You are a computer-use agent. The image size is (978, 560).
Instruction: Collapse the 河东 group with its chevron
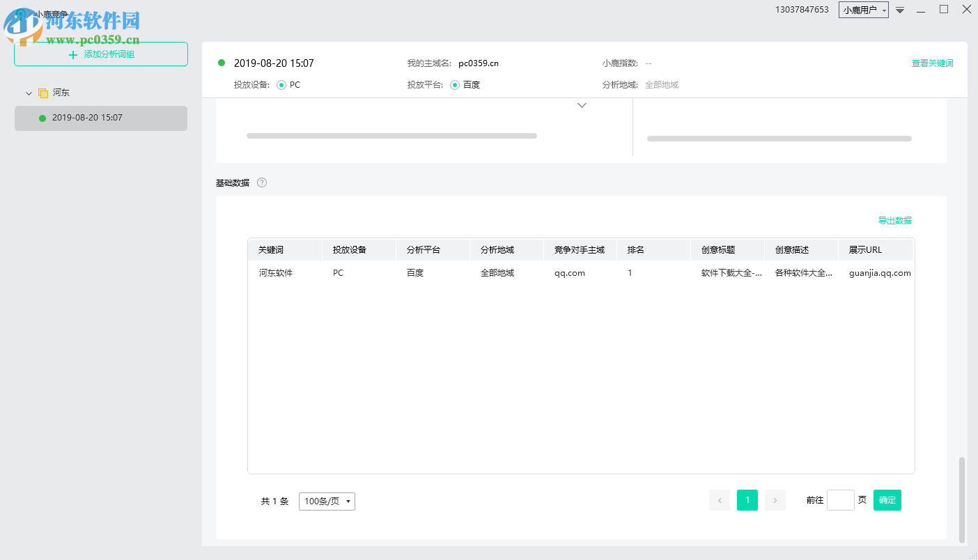[x=29, y=92]
